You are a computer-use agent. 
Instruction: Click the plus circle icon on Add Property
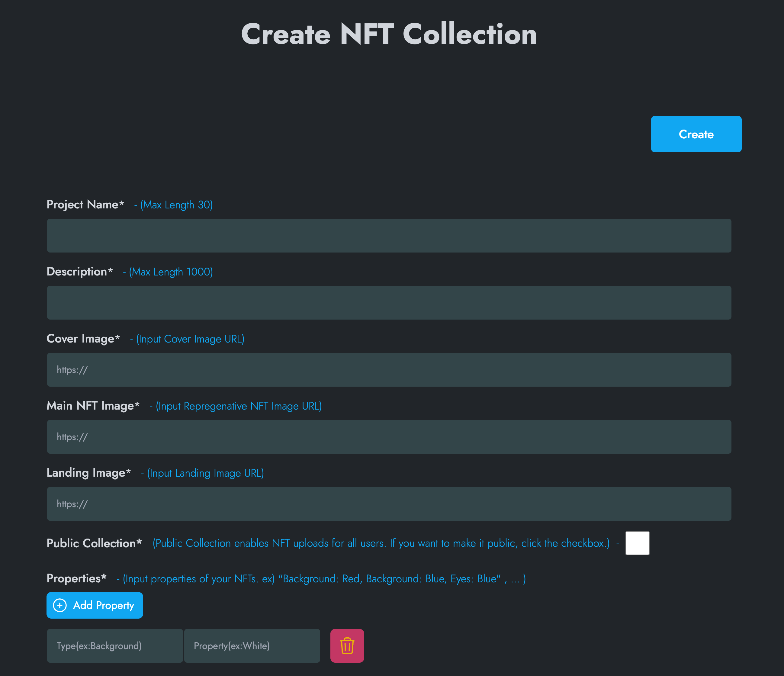tap(60, 605)
